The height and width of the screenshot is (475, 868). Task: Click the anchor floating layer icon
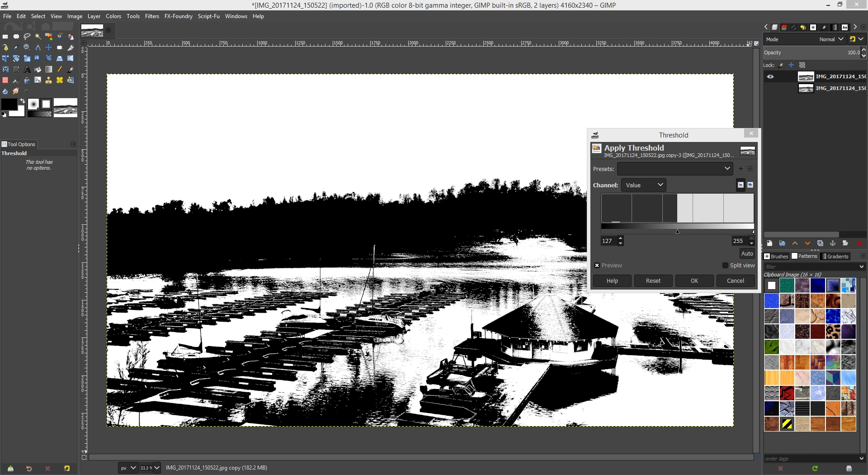point(833,243)
